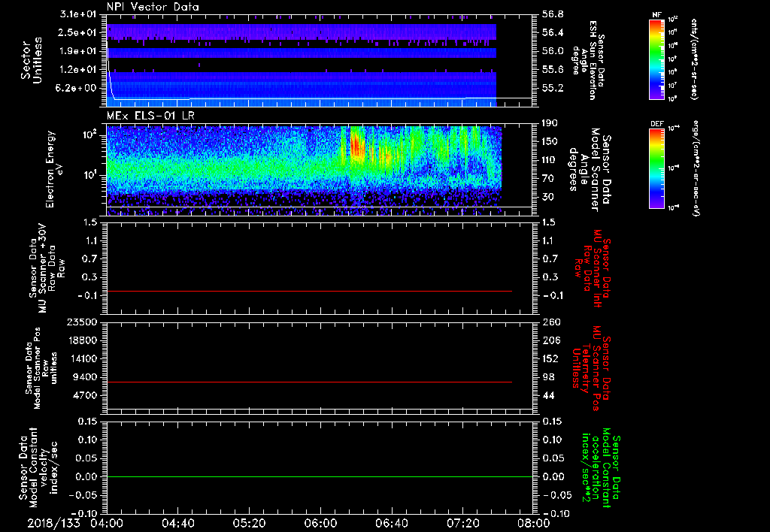
Task: Click the Model Scanner Angle degrees label
Action: point(590,170)
